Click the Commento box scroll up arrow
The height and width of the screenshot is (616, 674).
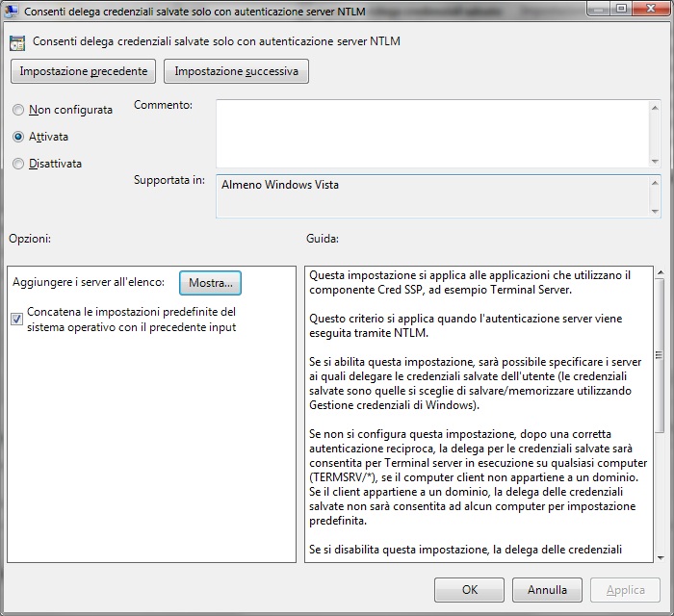(x=655, y=108)
